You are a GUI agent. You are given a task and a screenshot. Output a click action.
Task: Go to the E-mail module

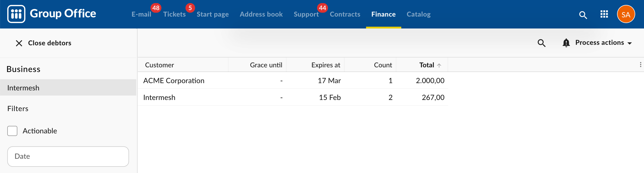(x=141, y=14)
